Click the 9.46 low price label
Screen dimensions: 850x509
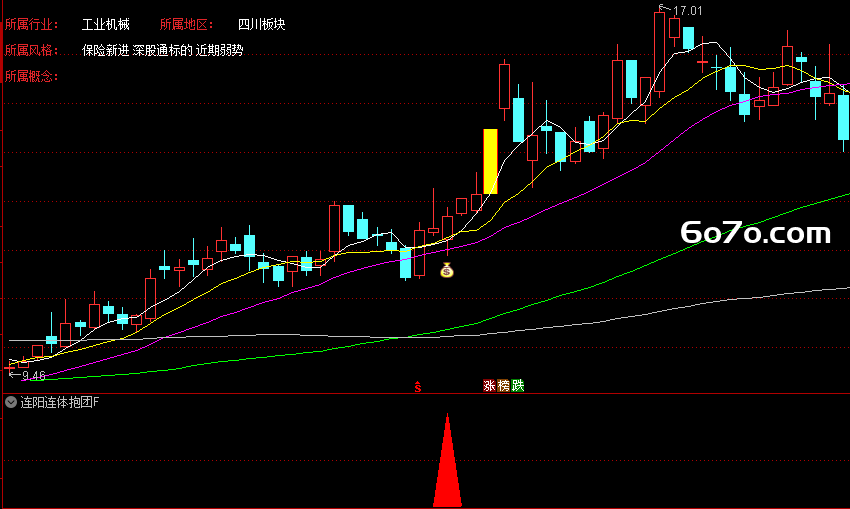[34, 376]
